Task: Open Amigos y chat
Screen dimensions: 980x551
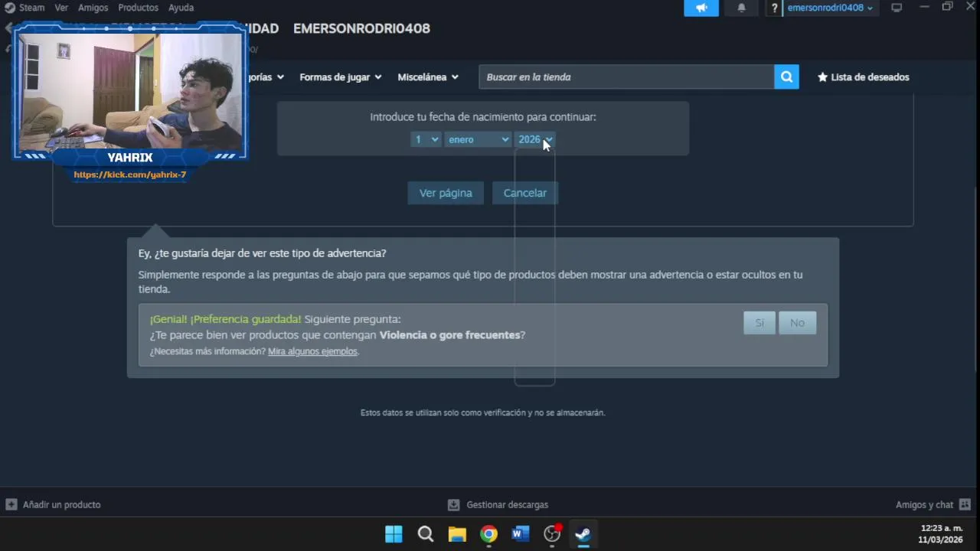Action: click(x=924, y=505)
